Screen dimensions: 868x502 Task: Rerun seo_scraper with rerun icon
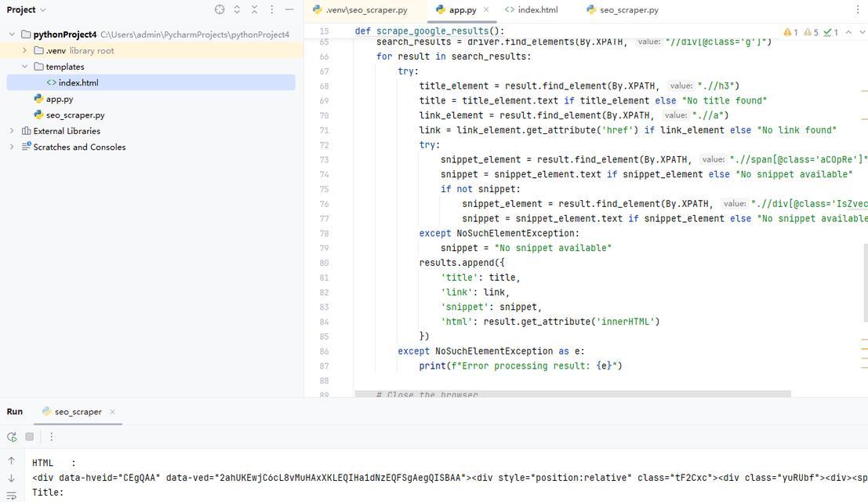(x=12, y=437)
